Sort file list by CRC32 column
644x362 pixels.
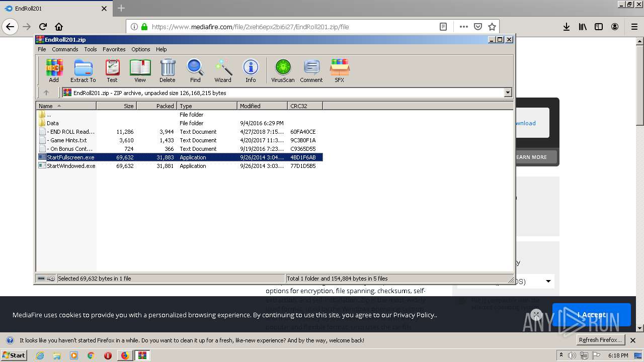(x=305, y=106)
